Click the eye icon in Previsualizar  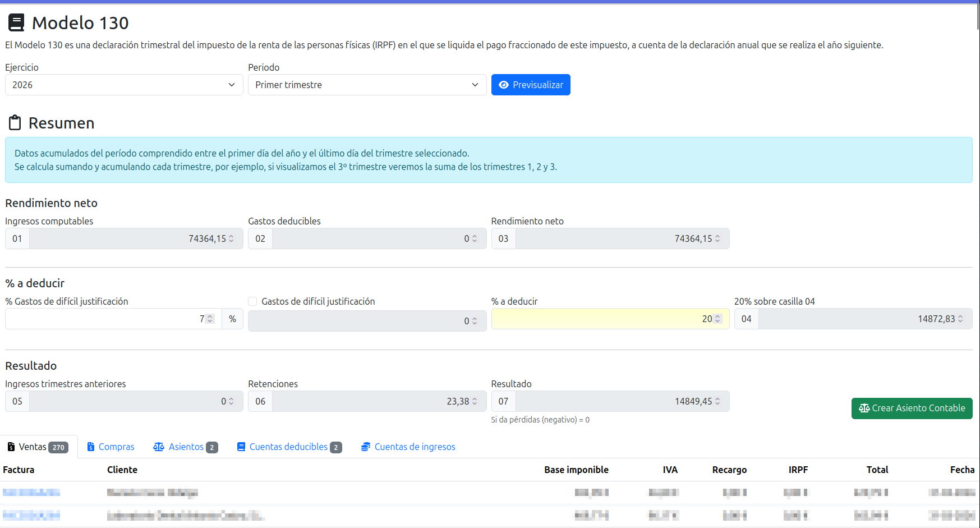[x=504, y=85]
